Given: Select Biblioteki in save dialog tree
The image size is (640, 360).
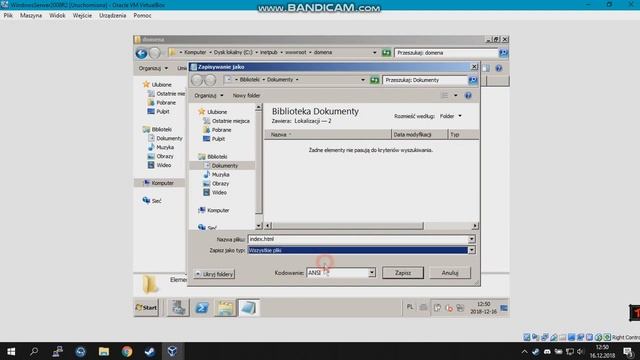Looking at the screenshot, I should click(213, 156).
